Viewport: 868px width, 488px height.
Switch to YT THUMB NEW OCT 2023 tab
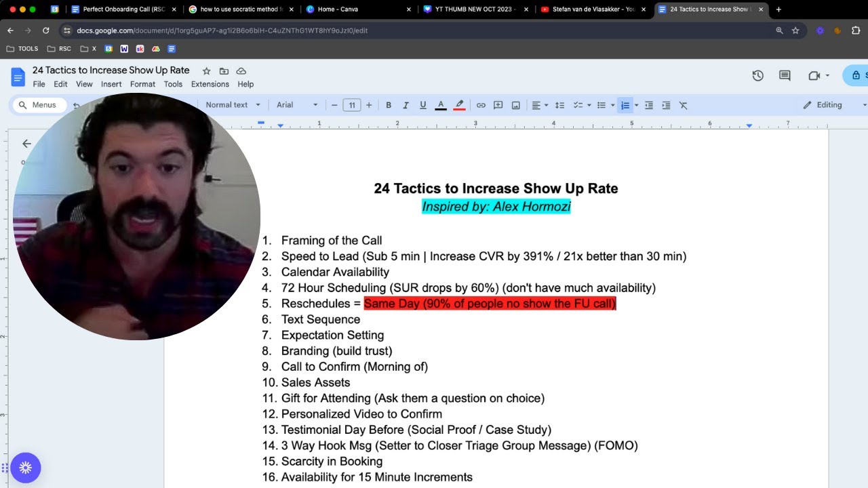(475, 9)
